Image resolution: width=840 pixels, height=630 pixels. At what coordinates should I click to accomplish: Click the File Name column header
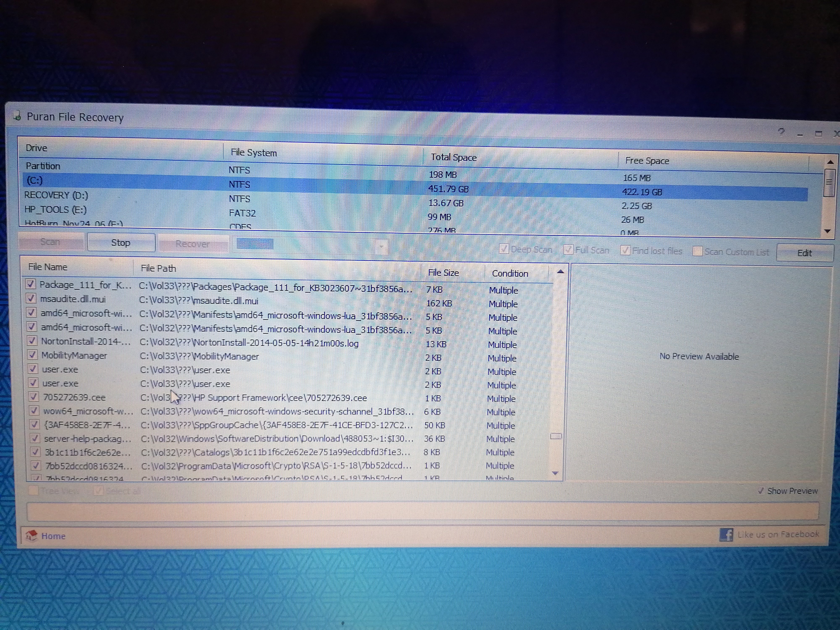pyautogui.click(x=48, y=267)
